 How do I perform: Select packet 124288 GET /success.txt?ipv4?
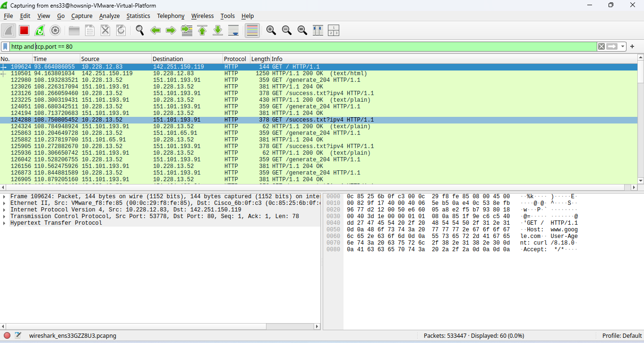(319, 120)
